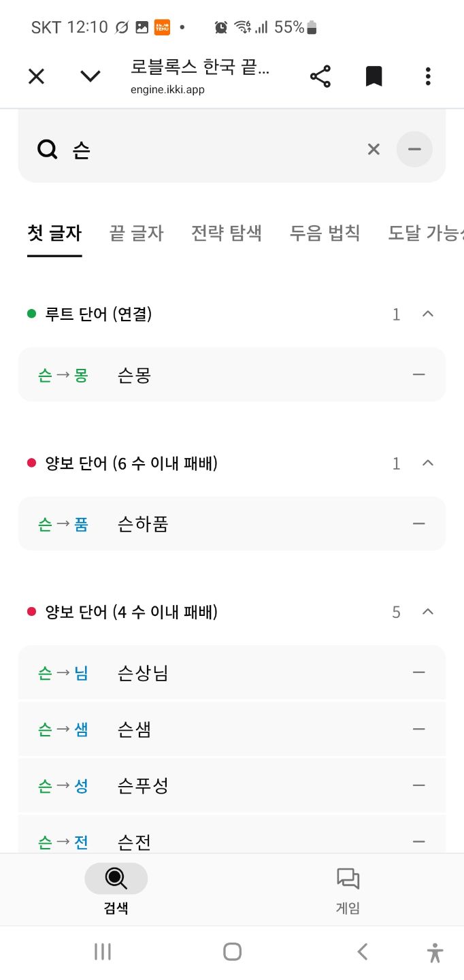
Task: Select the word 손푸성 in the list
Action: (143, 785)
